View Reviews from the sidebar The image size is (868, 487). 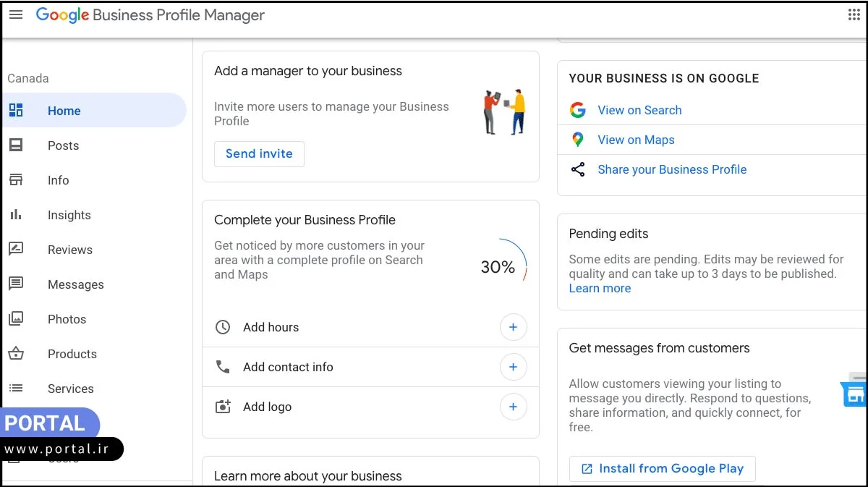pos(69,250)
